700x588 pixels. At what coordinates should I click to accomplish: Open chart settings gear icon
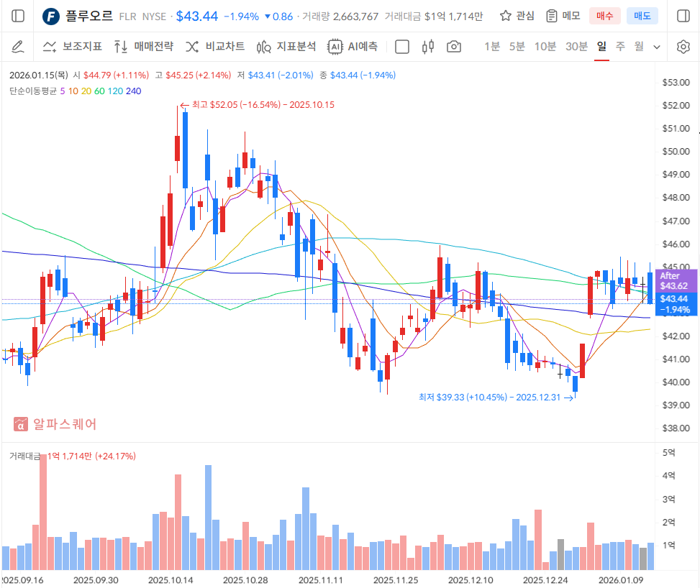click(x=683, y=47)
